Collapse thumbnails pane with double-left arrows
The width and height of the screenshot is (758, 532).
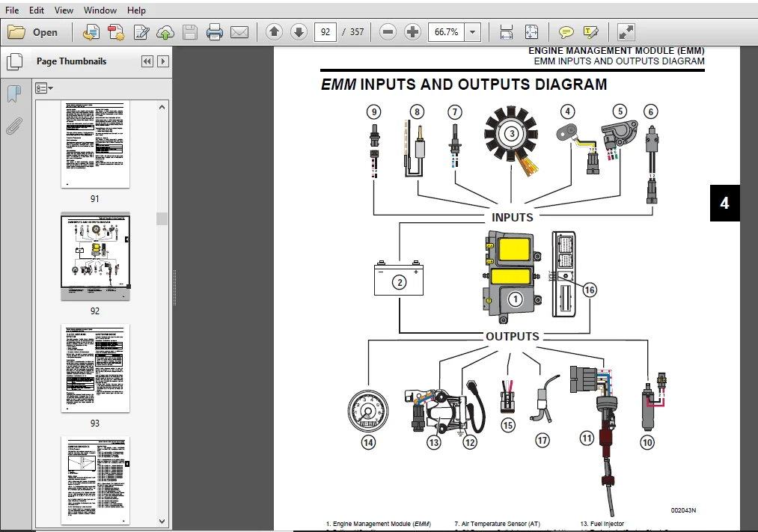pyautogui.click(x=147, y=61)
